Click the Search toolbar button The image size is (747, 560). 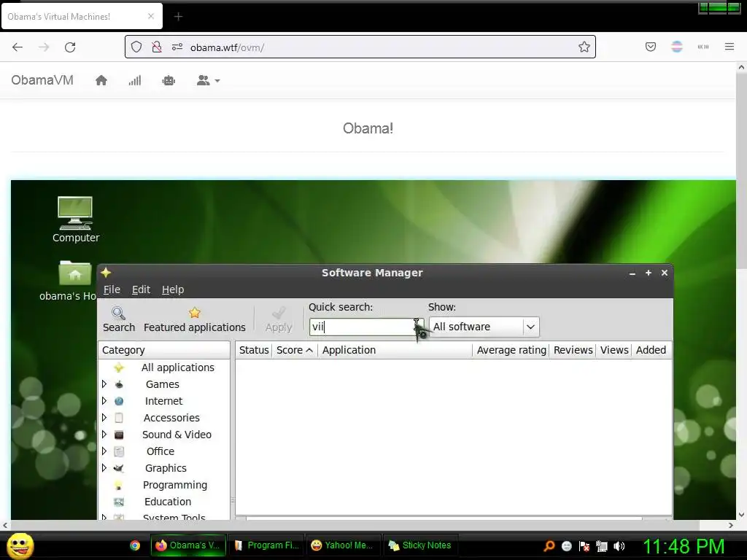pos(119,319)
